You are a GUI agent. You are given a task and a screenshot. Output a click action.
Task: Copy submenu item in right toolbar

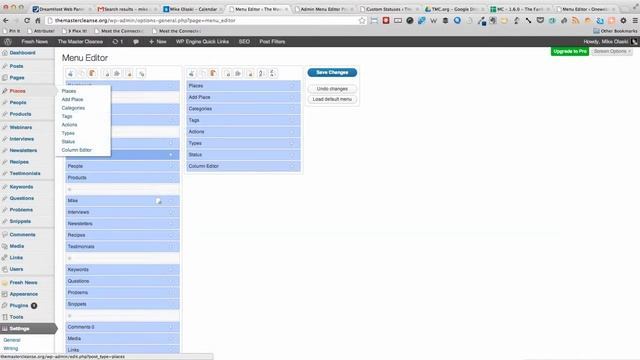[x=202, y=73]
